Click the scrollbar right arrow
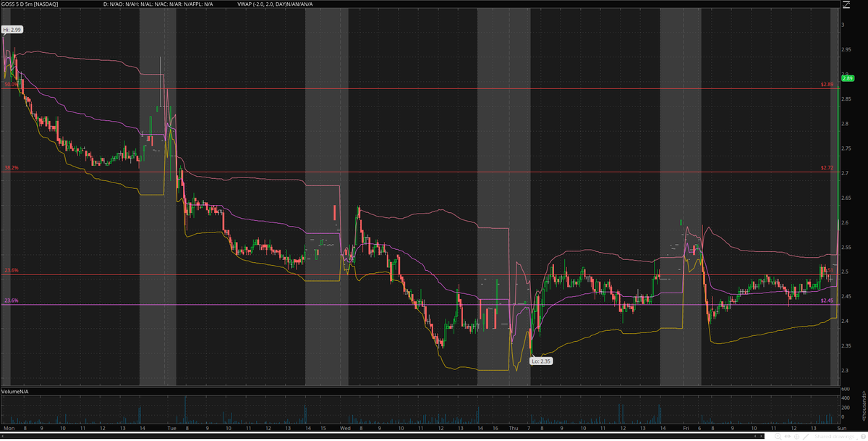Screen dimensions: 868x441 point(762,436)
